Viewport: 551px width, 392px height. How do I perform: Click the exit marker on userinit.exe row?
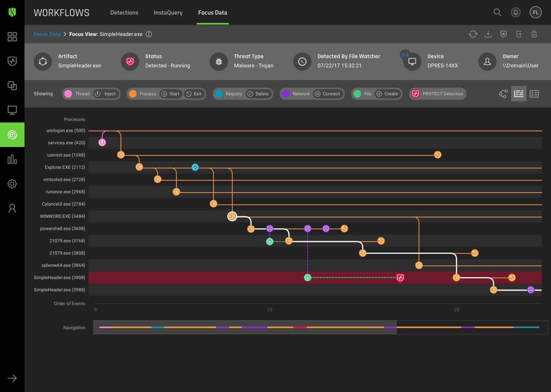coord(438,155)
